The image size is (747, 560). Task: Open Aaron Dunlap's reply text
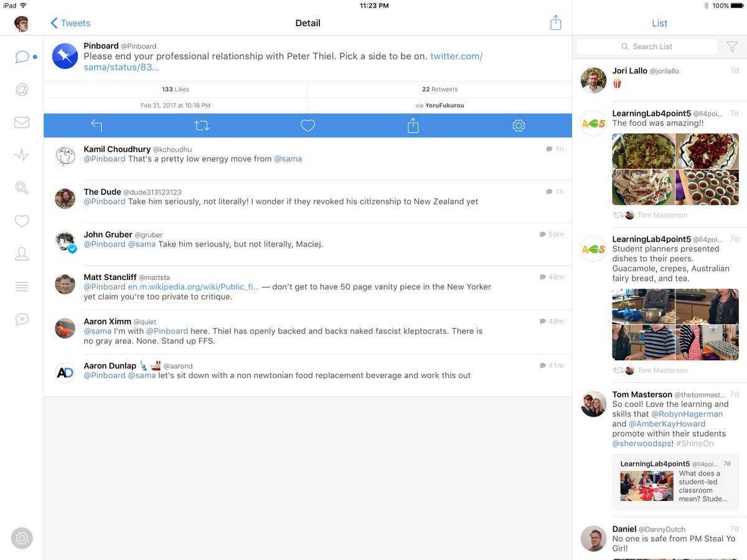(277, 376)
